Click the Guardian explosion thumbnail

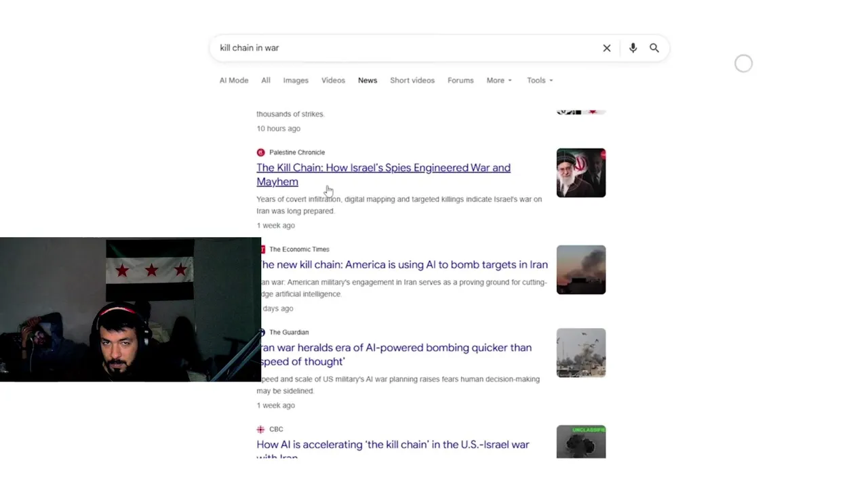pyautogui.click(x=581, y=353)
